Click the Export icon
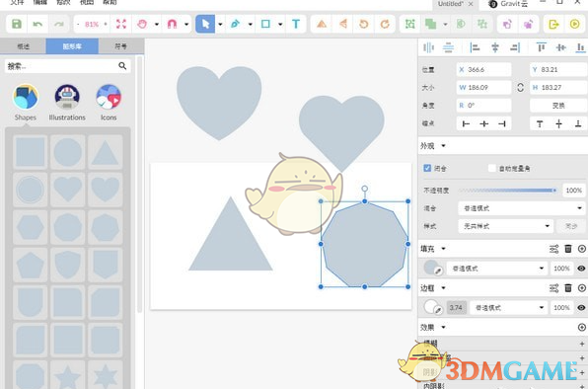Screen dimensions: 588x389 (x=553, y=24)
